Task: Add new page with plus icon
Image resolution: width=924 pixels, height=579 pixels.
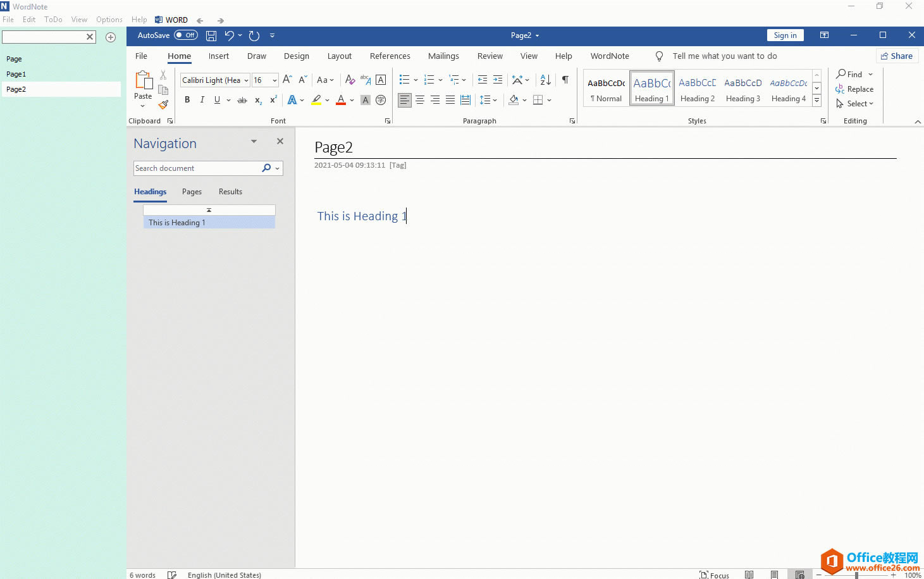Action: 111,37
